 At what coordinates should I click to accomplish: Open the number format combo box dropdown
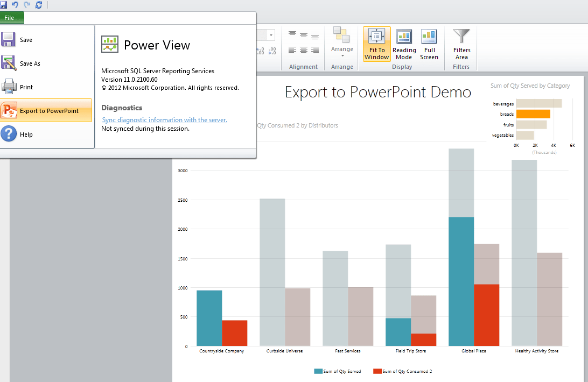271,35
